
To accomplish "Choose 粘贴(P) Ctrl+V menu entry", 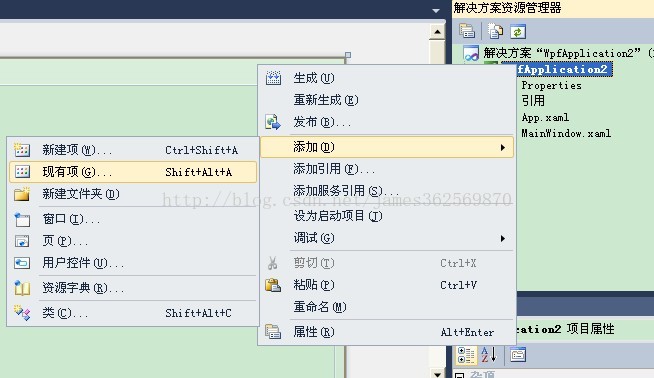I will [x=387, y=285].
